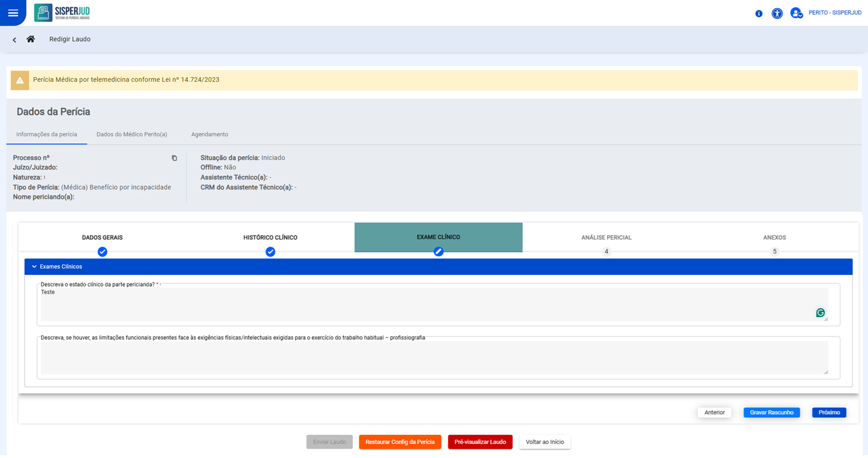The width and height of the screenshot is (868, 458).
Task: Click the SISPERJUD logo
Action: point(62,13)
